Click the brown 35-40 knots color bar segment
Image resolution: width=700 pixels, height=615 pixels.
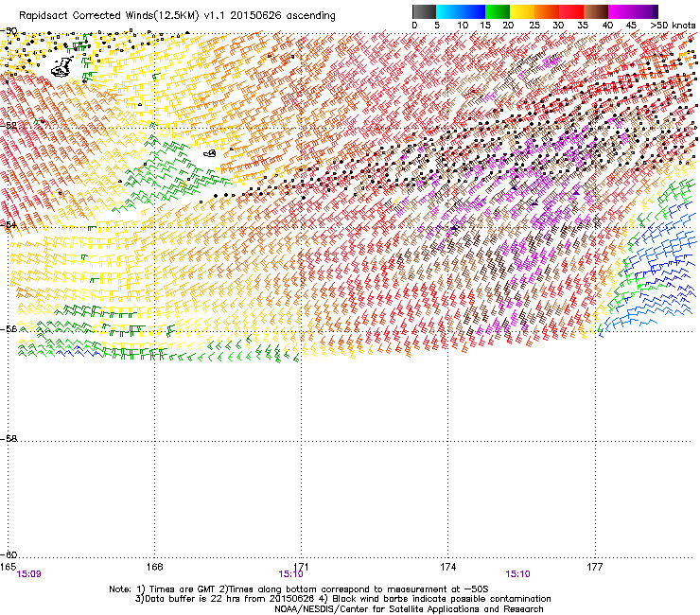tap(596, 11)
